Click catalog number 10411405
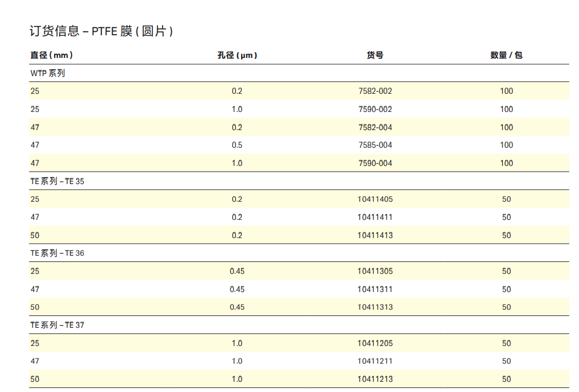The image size is (579, 392). click(x=375, y=199)
